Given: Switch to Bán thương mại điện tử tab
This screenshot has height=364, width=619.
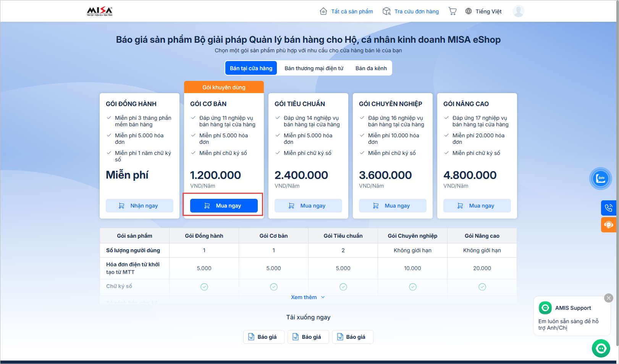Looking at the screenshot, I should (314, 68).
